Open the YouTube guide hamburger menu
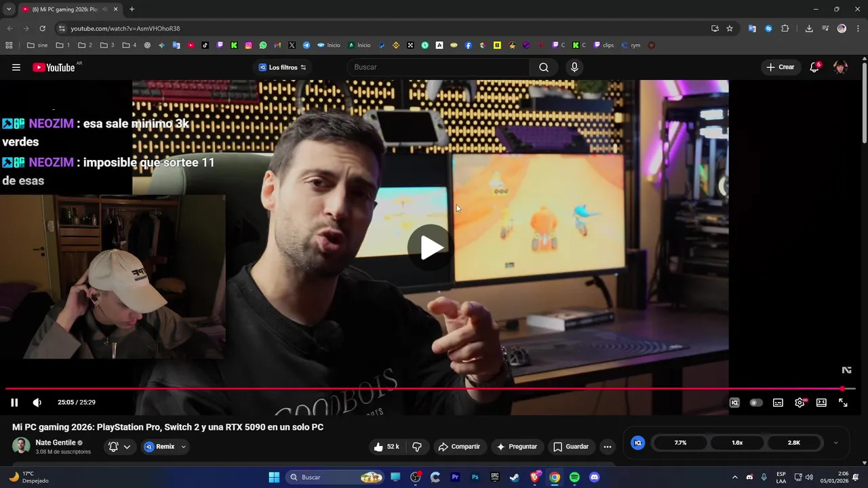Screen dimensions: 868x488 16,67
